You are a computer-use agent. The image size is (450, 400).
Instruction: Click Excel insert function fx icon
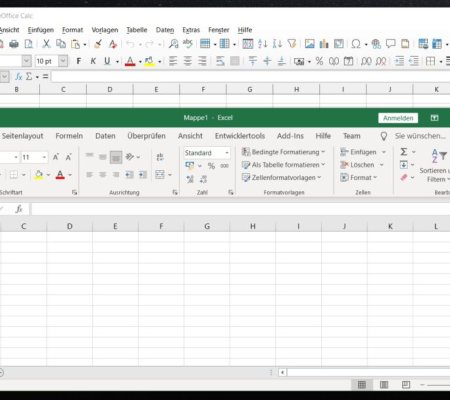coord(19,209)
